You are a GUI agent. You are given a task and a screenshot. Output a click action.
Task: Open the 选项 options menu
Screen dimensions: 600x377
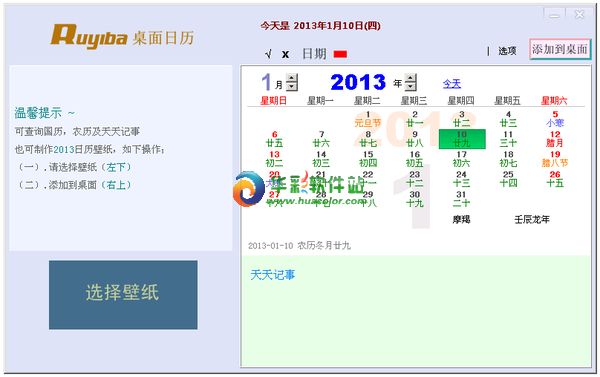507,51
